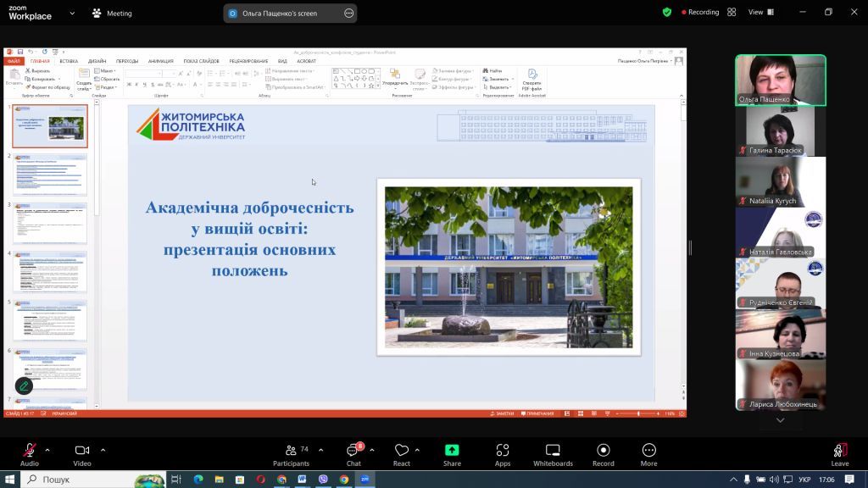Unmute using the Audio microphone toggle
Viewport: 868px width, 488px height.
[30, 455]
